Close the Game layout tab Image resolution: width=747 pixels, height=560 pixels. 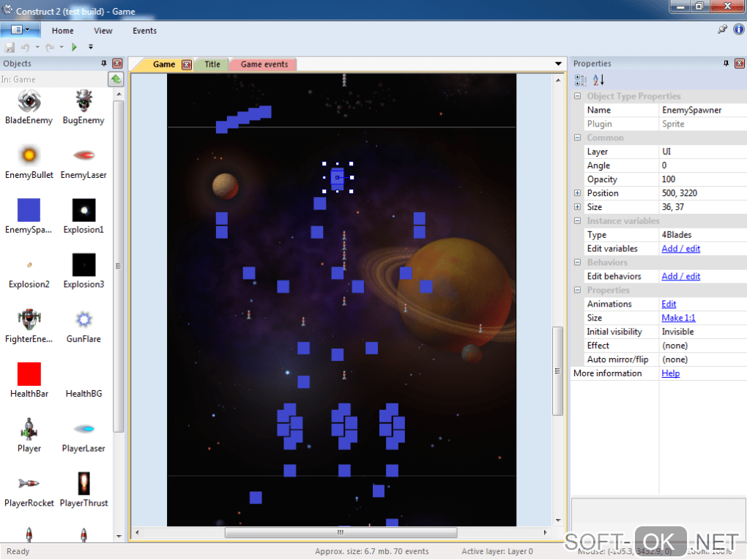(x=187, y=64)
